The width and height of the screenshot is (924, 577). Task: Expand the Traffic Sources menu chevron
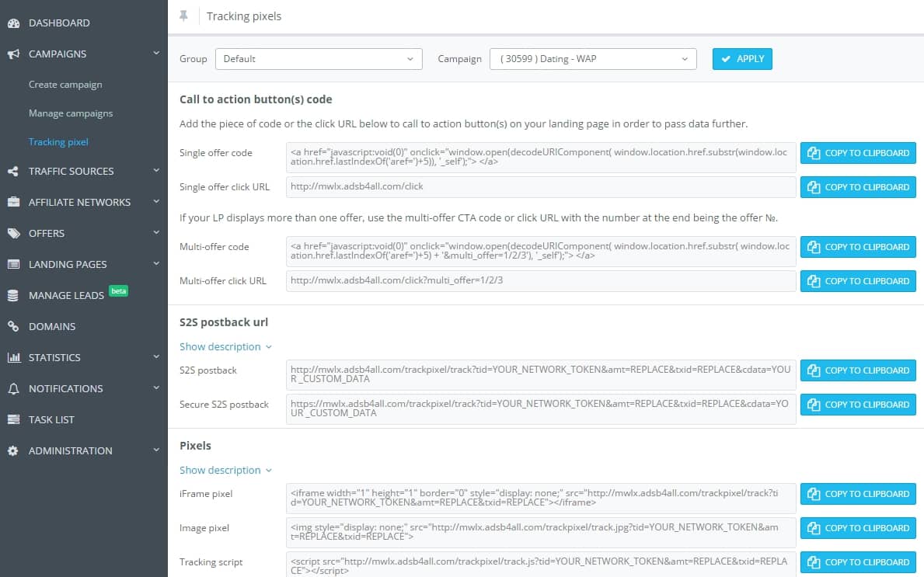tap(156, 170)
